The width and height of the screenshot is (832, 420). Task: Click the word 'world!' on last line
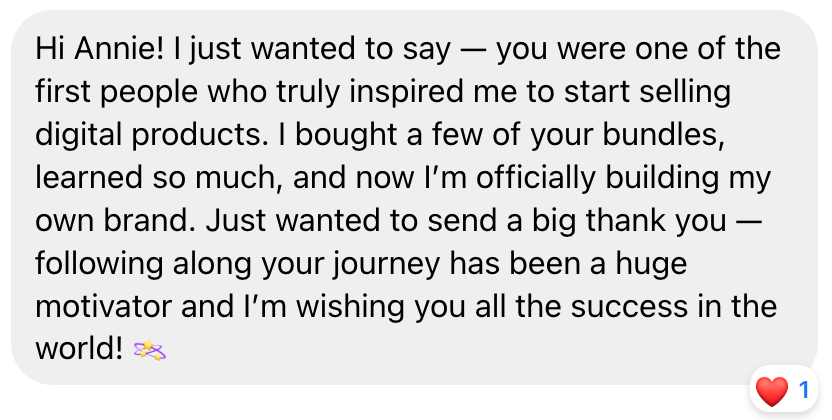pyautogui.click(x=79, y=349)
